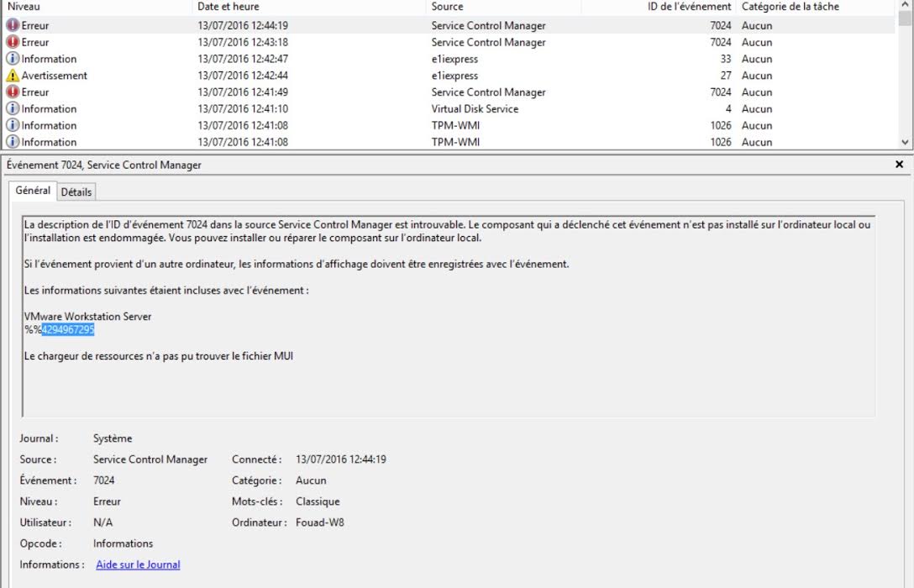Screen dimensions: 914x588
Task: Click the error icon of the 12:43:18 event
Action: 13,42
